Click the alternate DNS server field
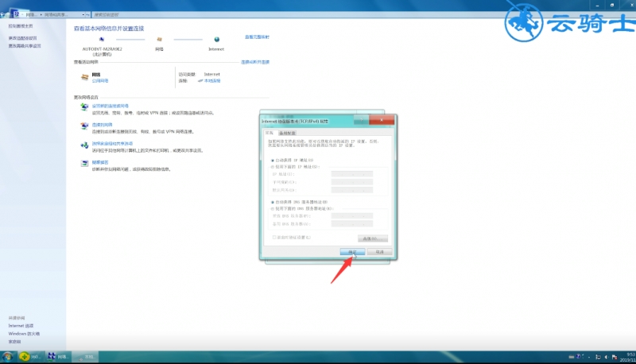Viewport: 636px width, 364px height. tap(352, 224)
